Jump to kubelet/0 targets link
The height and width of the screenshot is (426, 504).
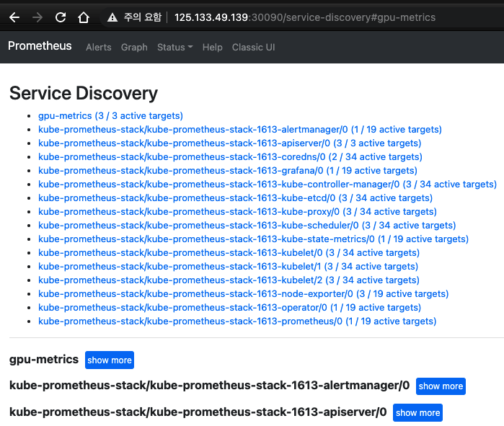point(229,253)
